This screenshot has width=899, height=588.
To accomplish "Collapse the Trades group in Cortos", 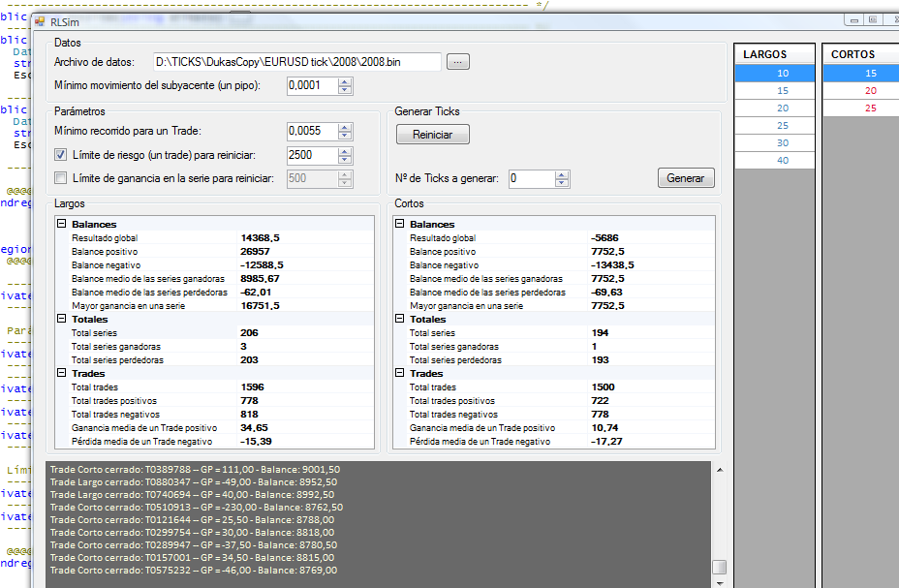I will tap(399, 373).
